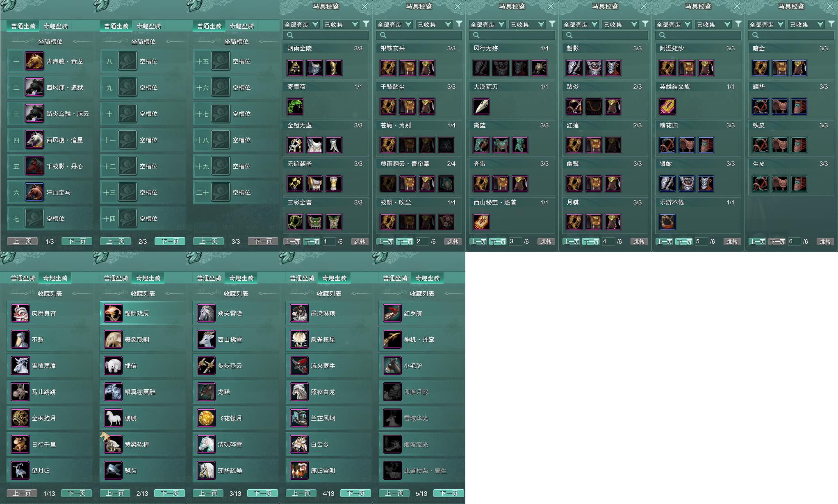
Task: Click the 银翼苍冥雕 mount icon
Action: point(113,392)
